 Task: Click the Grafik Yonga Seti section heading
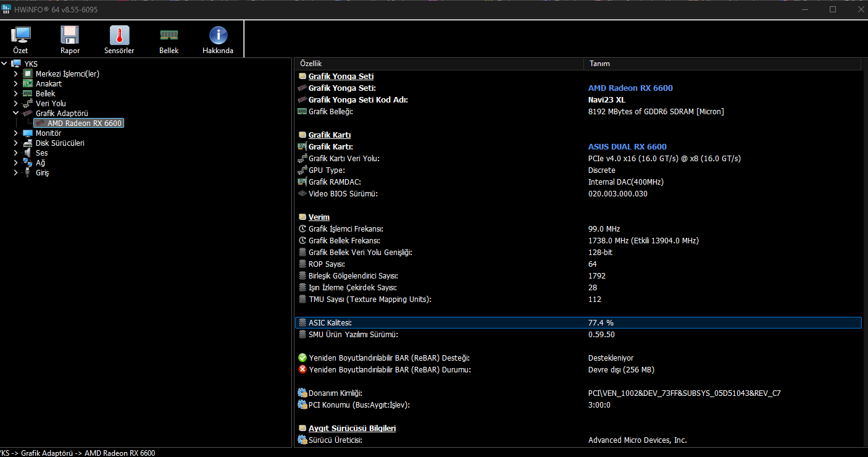341,77
